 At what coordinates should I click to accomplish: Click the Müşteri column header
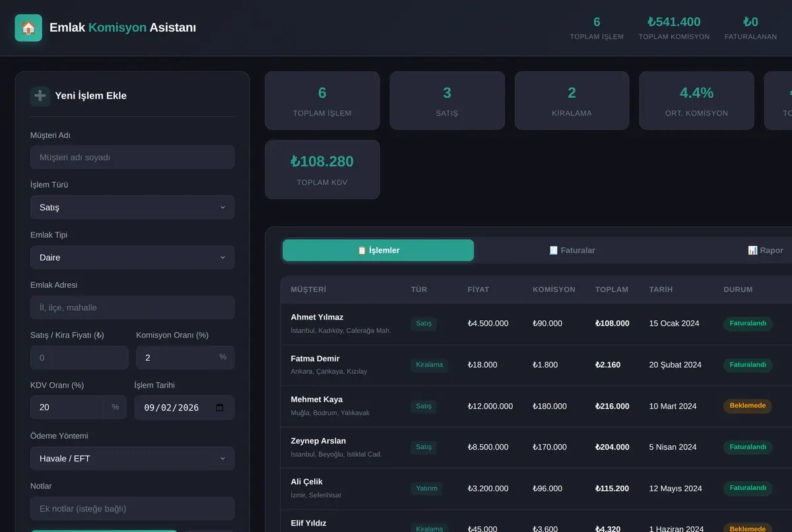tap(309, 290)
